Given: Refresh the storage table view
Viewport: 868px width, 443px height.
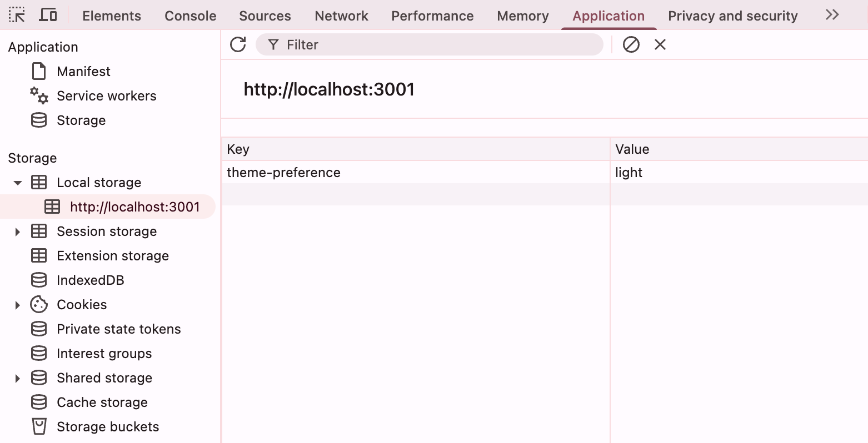Looking at the screenshot, I should (x=238, y=44).
